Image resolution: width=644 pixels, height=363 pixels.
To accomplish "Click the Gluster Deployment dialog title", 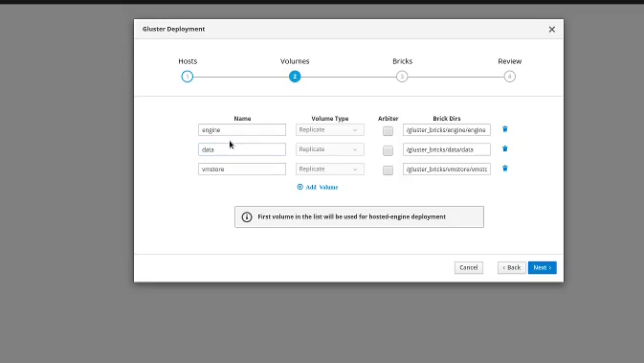I will [x=173, y=29].
